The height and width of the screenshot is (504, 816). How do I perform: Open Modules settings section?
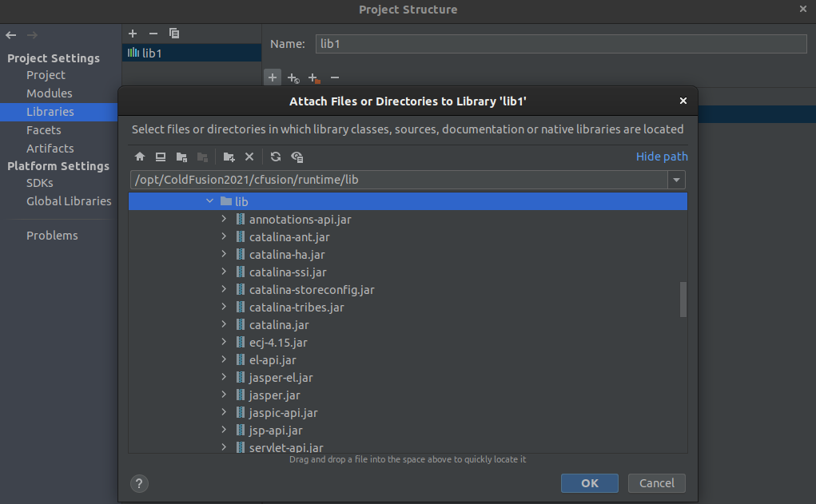[x=50, y=93]
